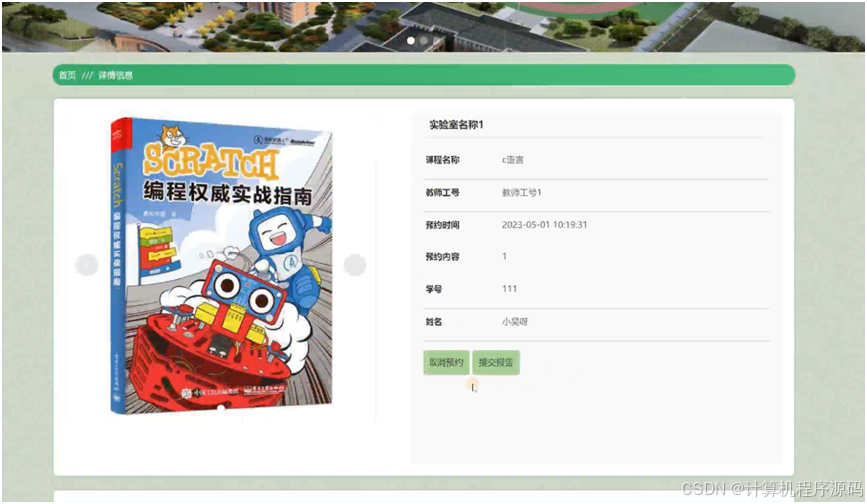Click the 预约时间 label
The height and width of the screenshot is (504, 867).
click(x=442, y=225)
